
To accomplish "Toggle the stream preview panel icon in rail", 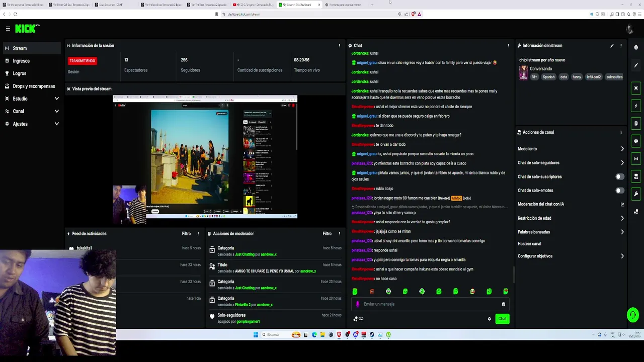I will tap(636, 88).
